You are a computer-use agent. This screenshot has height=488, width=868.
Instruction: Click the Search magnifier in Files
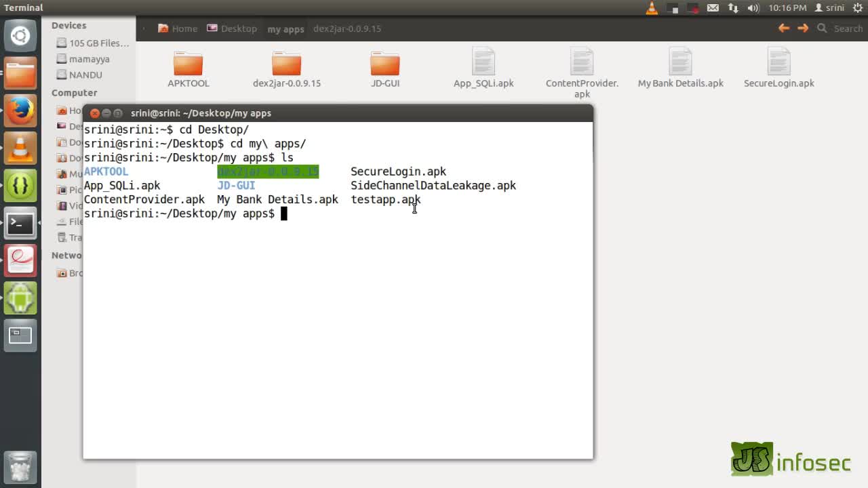pos(822,28)
